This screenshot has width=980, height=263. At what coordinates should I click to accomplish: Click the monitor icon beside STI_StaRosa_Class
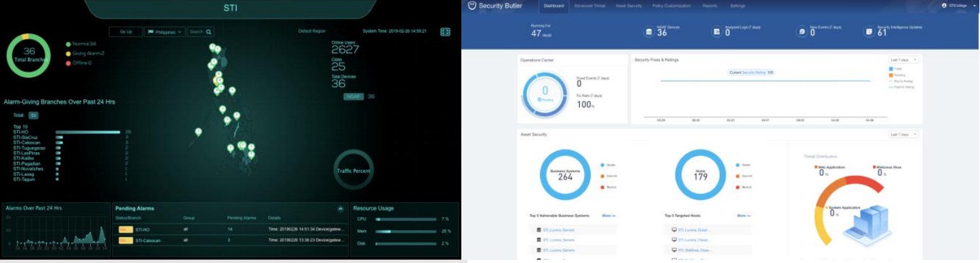coord(674,250)
